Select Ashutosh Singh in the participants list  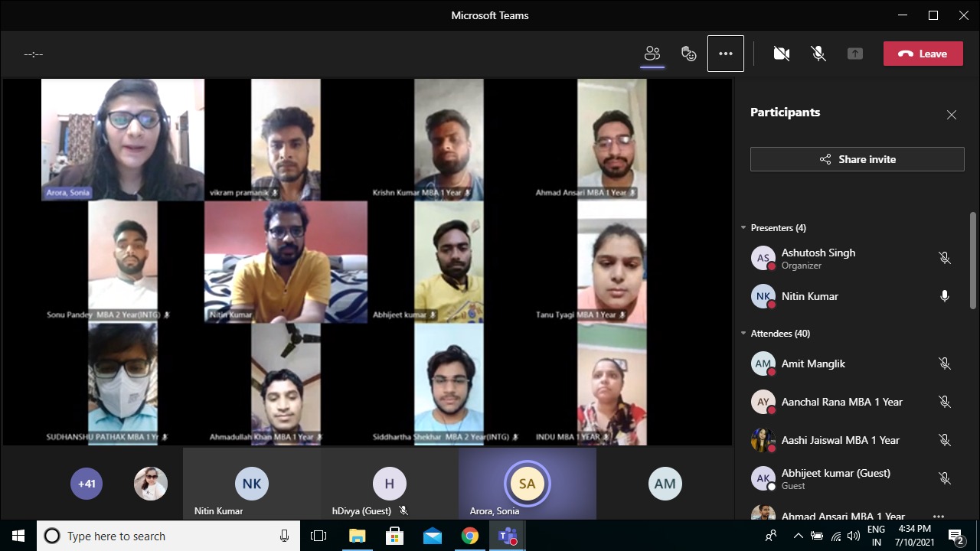[x=818, y=258]
